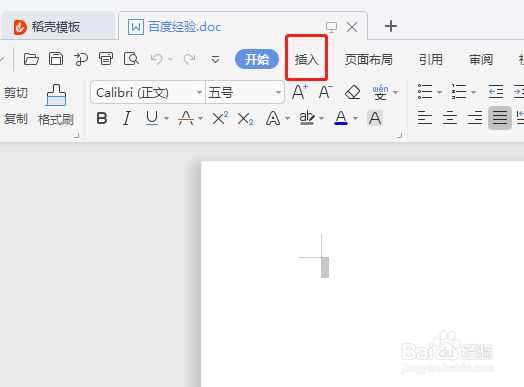Screen dimensions: 524x387
Task: Click the Redo arrow
Action: pyautogui.click(x=189, y=59)
